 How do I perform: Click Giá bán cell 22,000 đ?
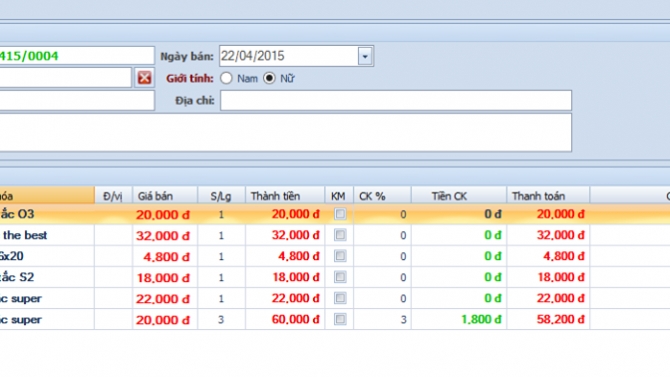pos(165,298)
